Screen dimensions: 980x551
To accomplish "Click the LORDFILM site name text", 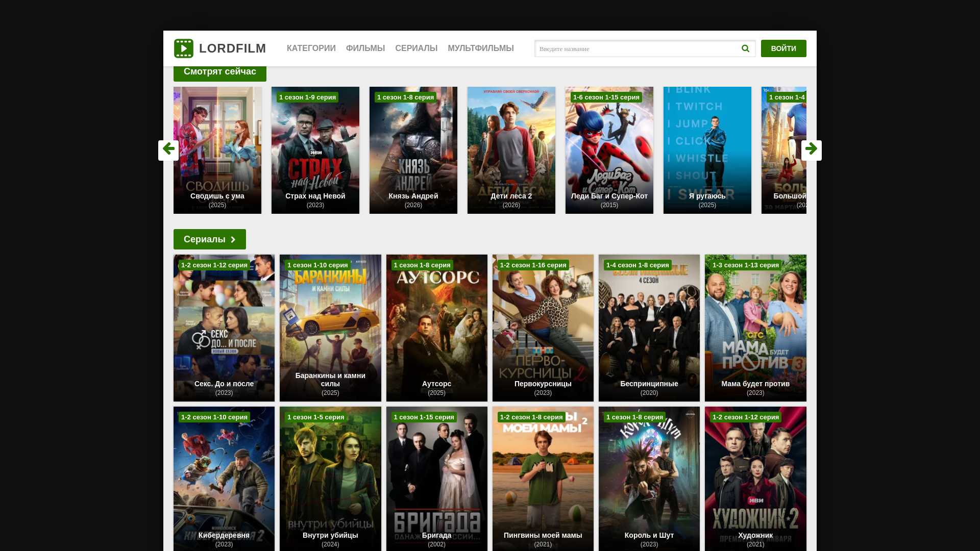I will coord(233,48).
